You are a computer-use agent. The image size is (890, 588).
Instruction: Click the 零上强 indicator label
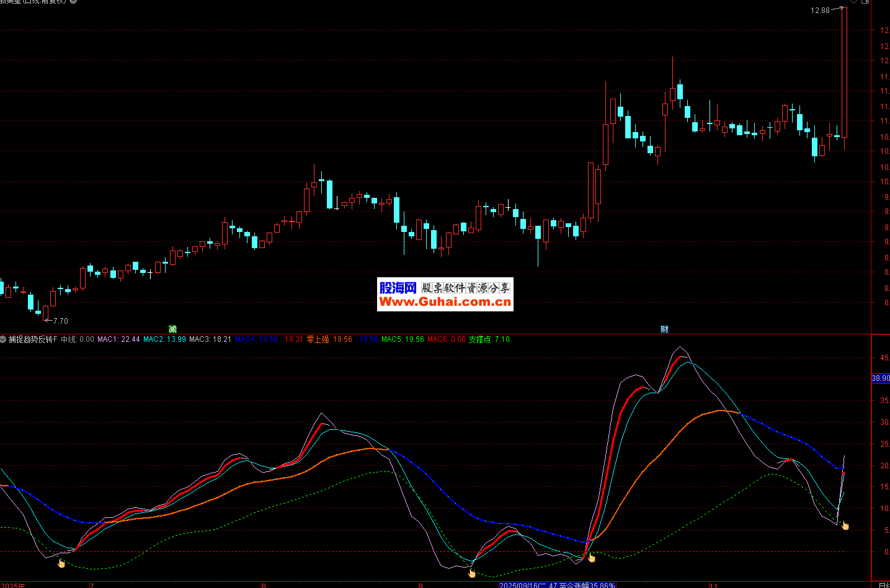pyautogui.click(x=329, y=339)
